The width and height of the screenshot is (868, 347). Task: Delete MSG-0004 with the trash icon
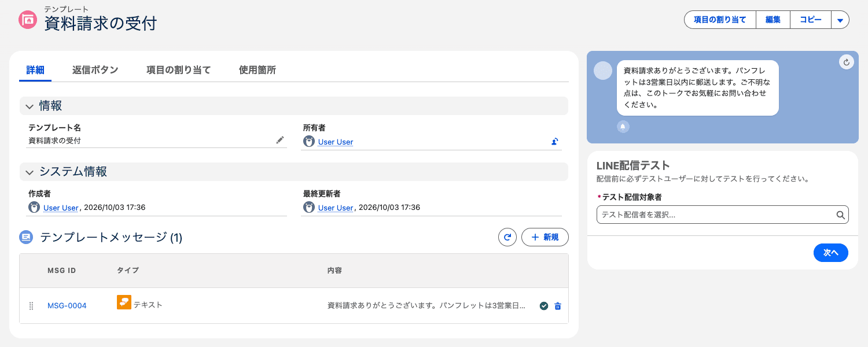coord(558,306)
